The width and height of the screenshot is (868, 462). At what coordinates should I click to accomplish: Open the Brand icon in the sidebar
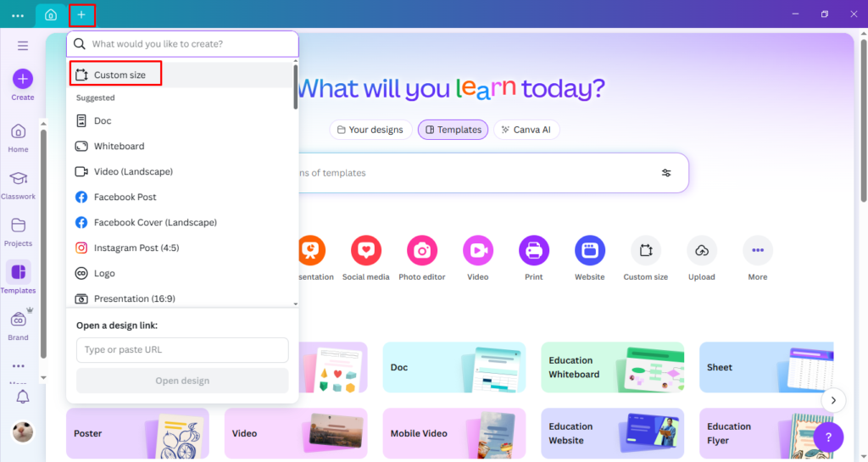pyautogui.click(x=19, y=320)
